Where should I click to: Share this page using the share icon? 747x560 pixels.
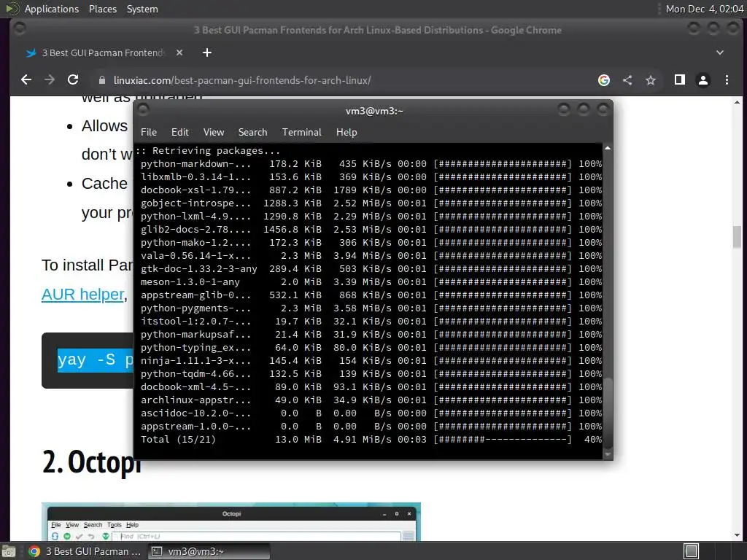coord(627,80)
